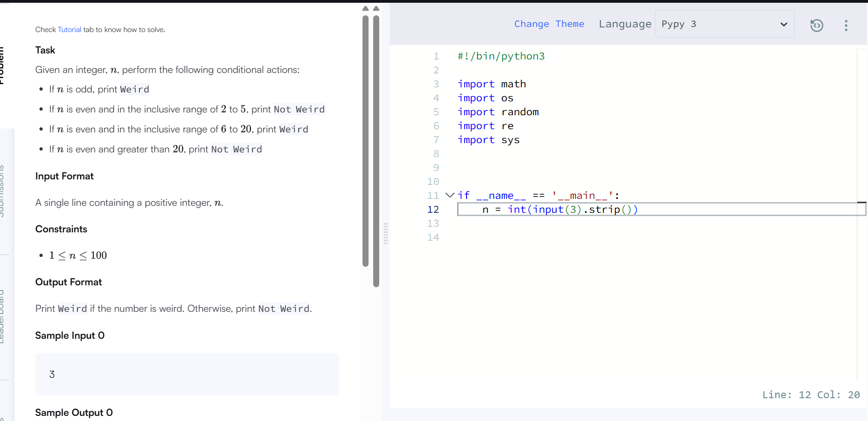Click the 'Constraints' heading
This screenshot has width=868, height=421.
[61, 229]
